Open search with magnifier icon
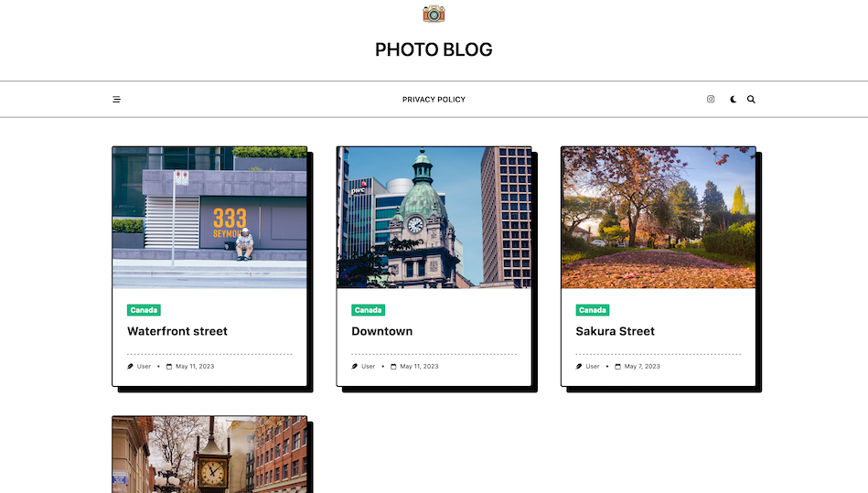 751,100
